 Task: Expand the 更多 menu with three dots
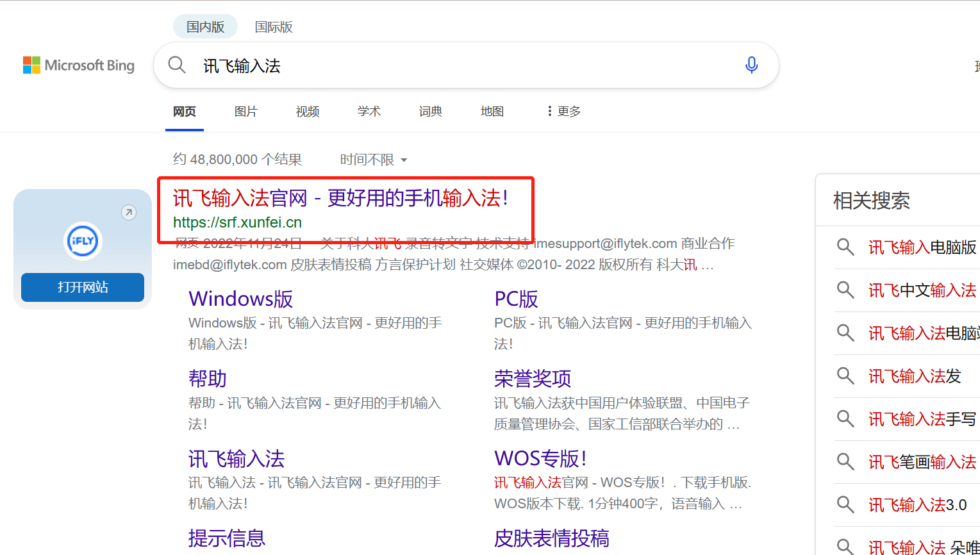(x=563, y=112)
